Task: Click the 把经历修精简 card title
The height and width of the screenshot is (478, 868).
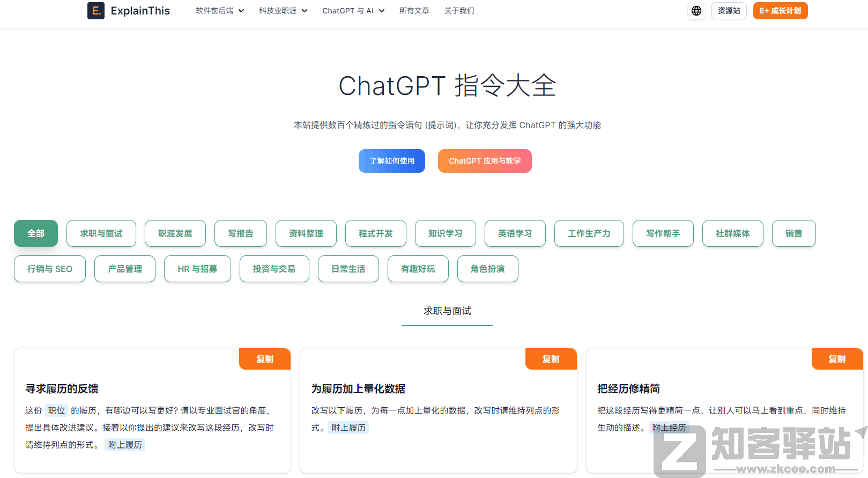Action: click(628, 389)
